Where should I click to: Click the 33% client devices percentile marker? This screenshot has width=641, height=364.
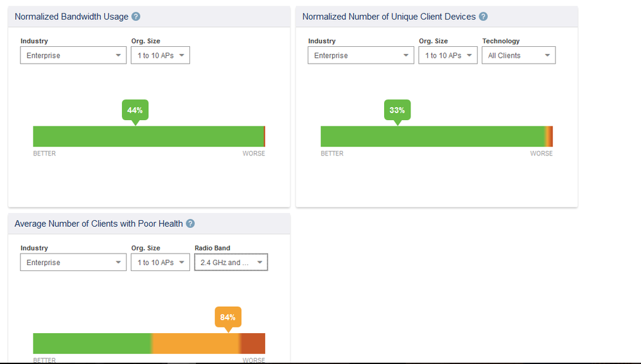point(397,110)
